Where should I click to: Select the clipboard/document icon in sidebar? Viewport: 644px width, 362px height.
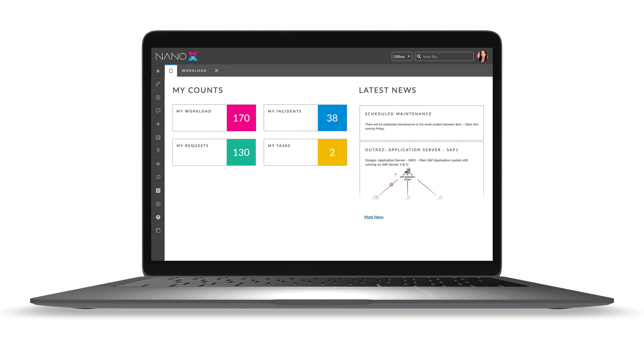pos(158,230)
